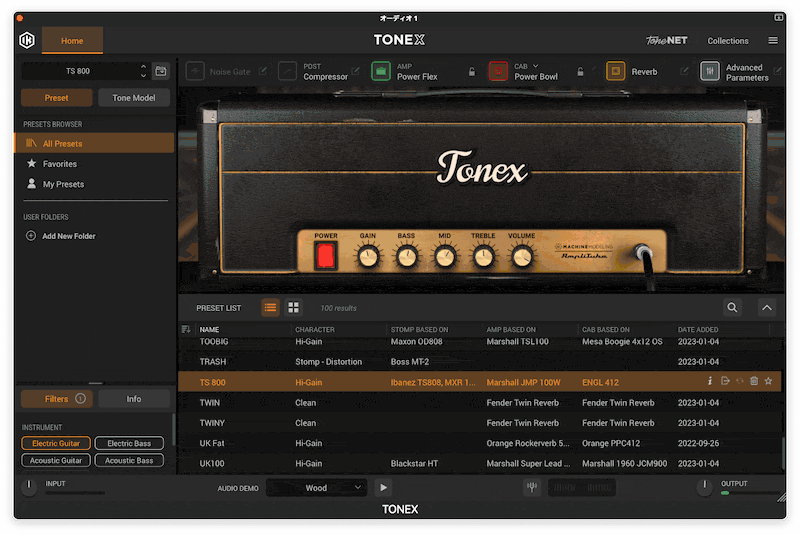
Task: Open the Home tab
Action: [x=72, y=41]
